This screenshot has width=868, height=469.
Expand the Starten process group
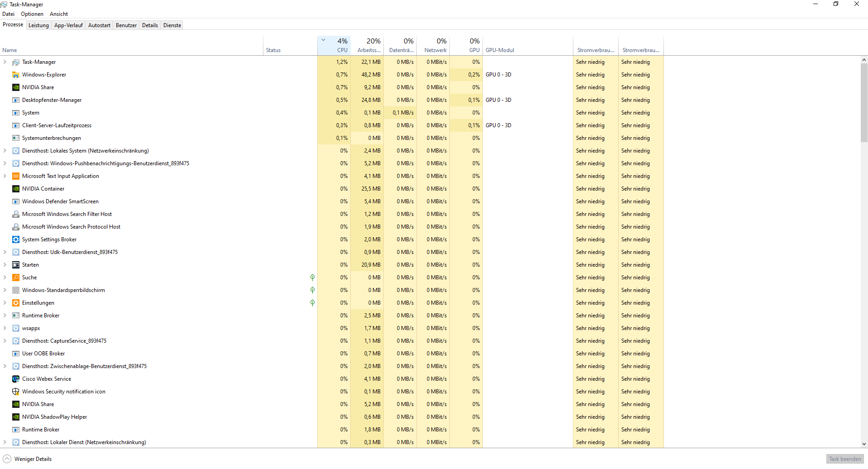point(5,265)
